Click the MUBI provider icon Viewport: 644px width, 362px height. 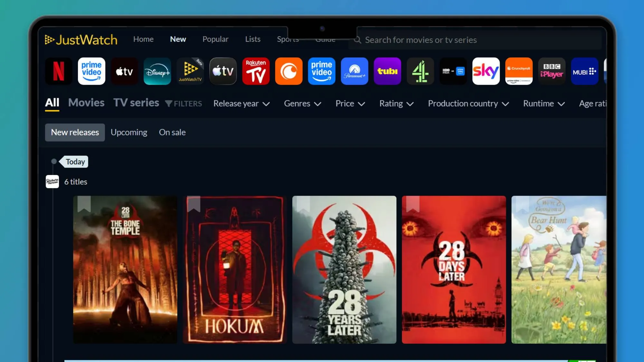[x=584, y=71]
